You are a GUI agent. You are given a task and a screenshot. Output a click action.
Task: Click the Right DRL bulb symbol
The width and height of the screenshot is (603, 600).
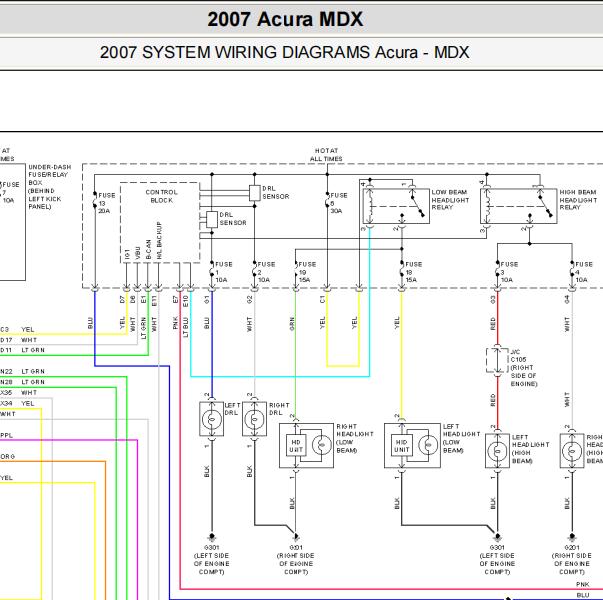point(254,419)
